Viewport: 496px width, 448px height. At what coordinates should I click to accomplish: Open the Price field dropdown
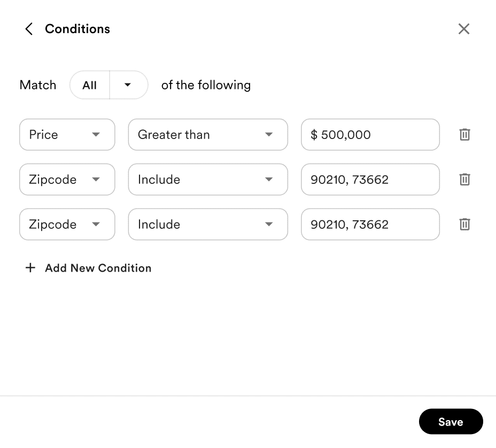pyautogui.click(x=67, y=135)
